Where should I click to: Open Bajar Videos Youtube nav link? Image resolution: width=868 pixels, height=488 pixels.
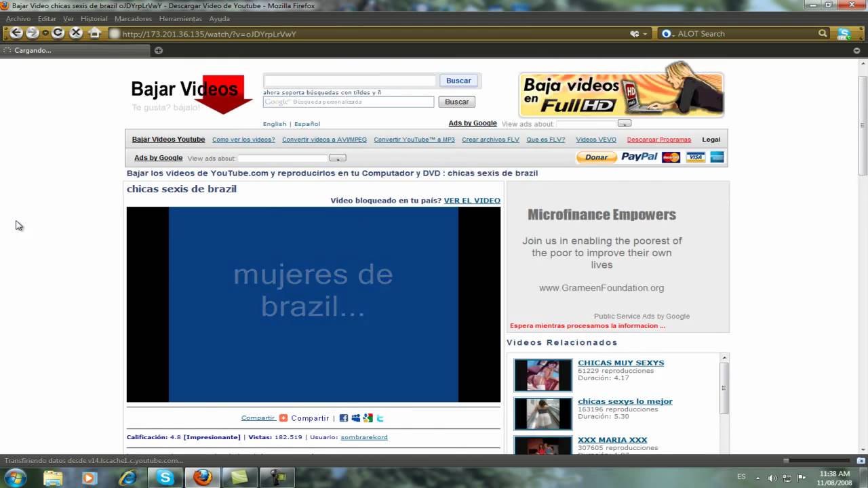tap(168, 140)
